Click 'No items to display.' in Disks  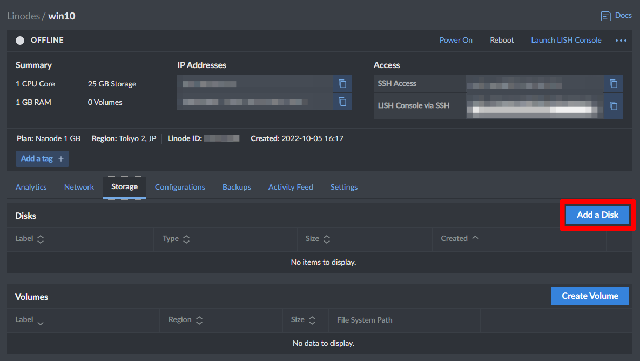(323, 262)
